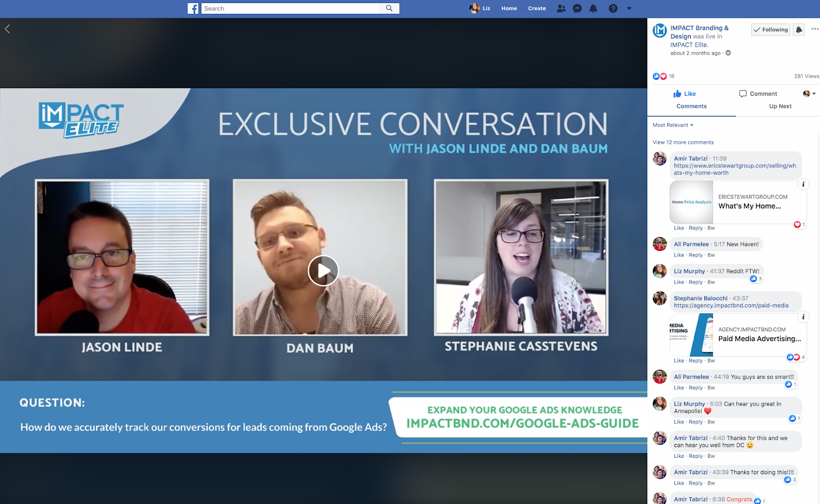Click the IMPACT Elite group link
Screen dimensions: 820x504
pyautogui.click(x=689, y=45)
